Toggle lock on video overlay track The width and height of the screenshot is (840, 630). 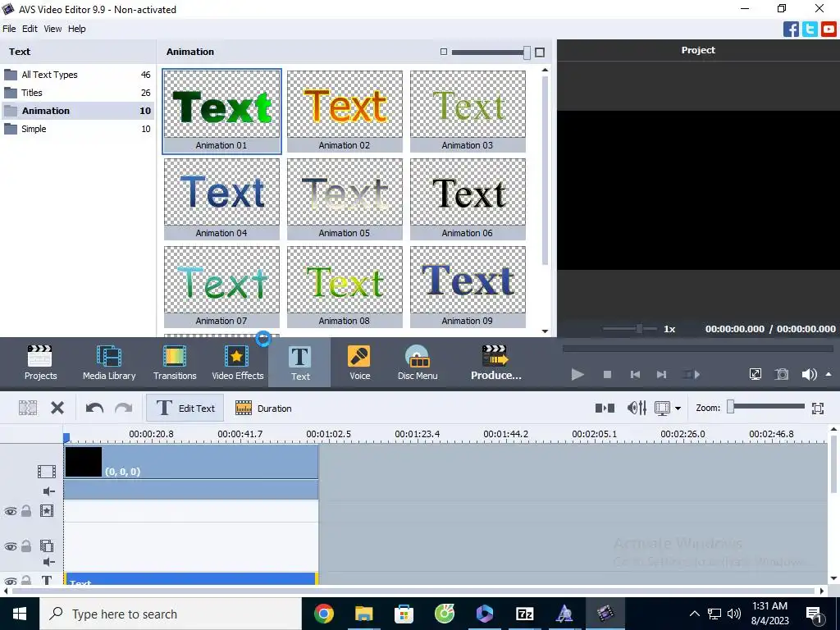25,546
